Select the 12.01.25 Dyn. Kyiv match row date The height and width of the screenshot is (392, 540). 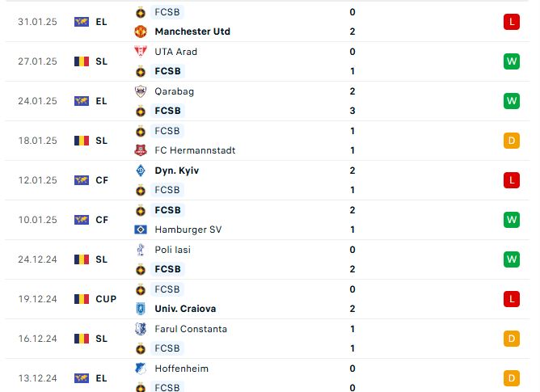37,180
